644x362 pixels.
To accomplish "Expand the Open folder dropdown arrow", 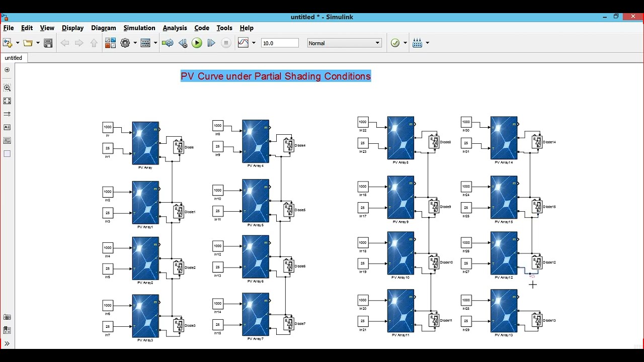I will [x=38, y=43].
